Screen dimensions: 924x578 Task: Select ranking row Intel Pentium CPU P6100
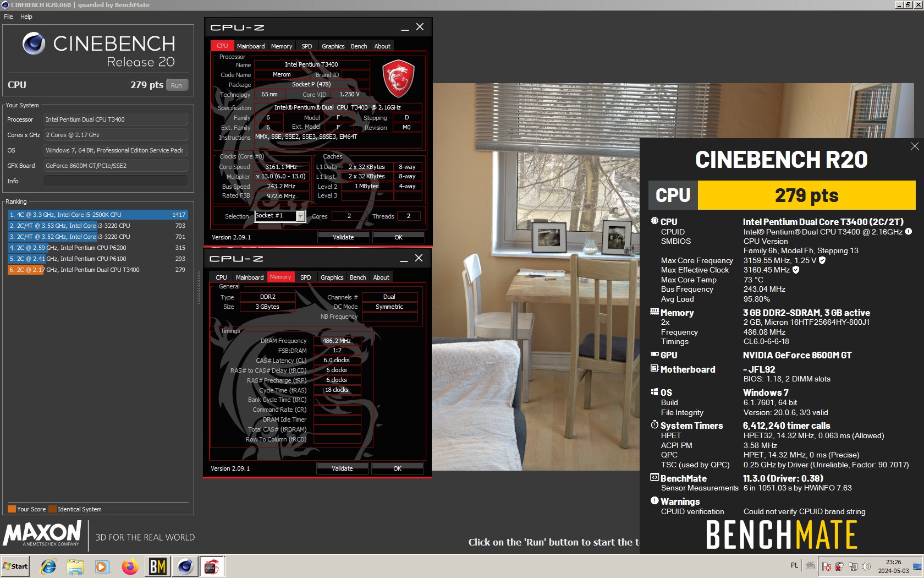tap(97, 259)
